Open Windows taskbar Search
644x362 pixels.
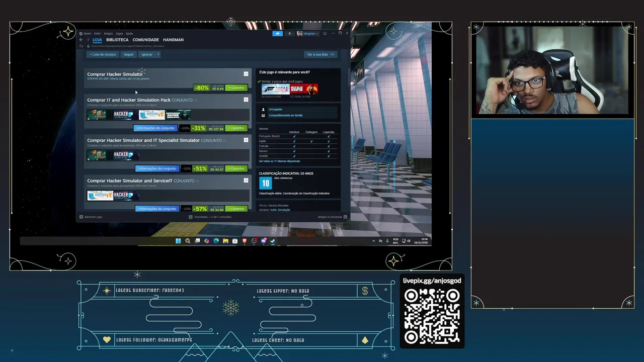pyautogui.click(x=188, y=241)
